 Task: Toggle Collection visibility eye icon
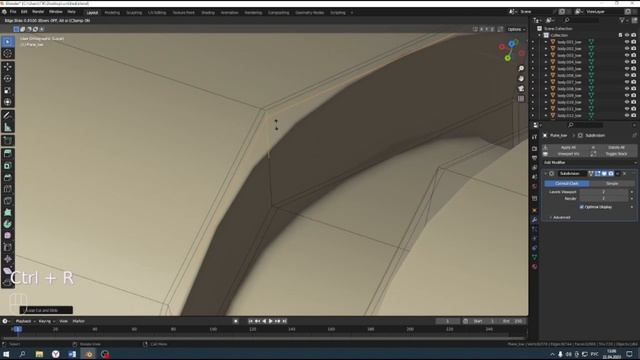coord(627,36)
